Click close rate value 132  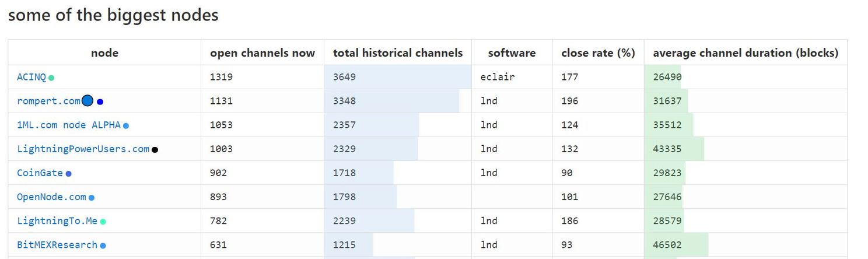click(x=569, y=149)
